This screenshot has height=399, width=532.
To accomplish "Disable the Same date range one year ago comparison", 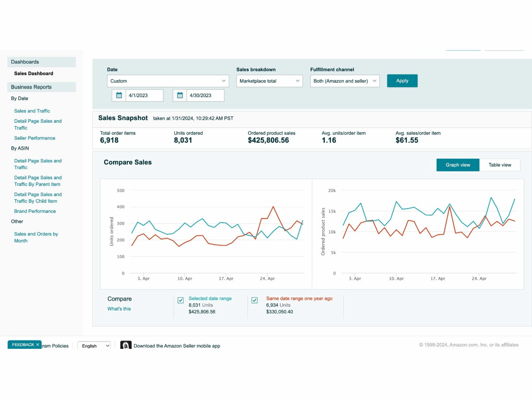I will (254, 300).
